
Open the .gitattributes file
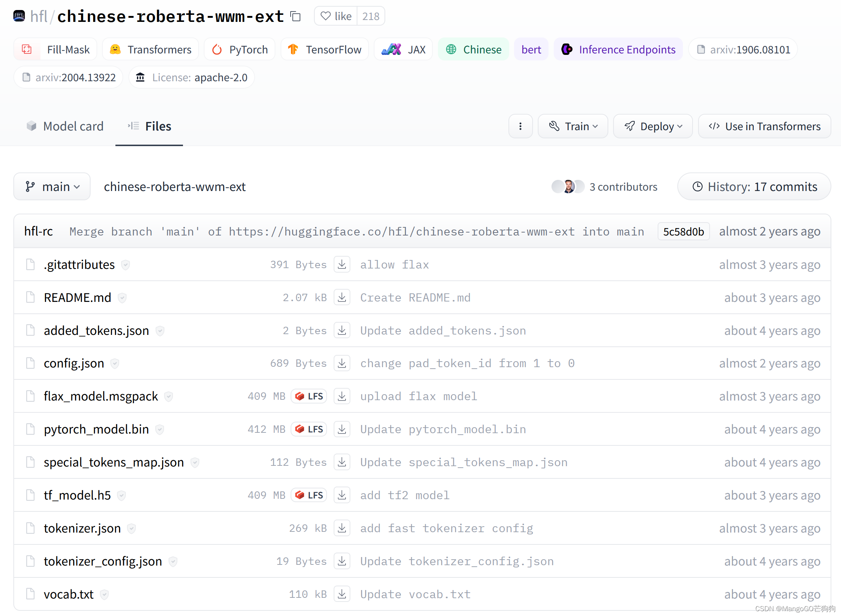(79, 264)
